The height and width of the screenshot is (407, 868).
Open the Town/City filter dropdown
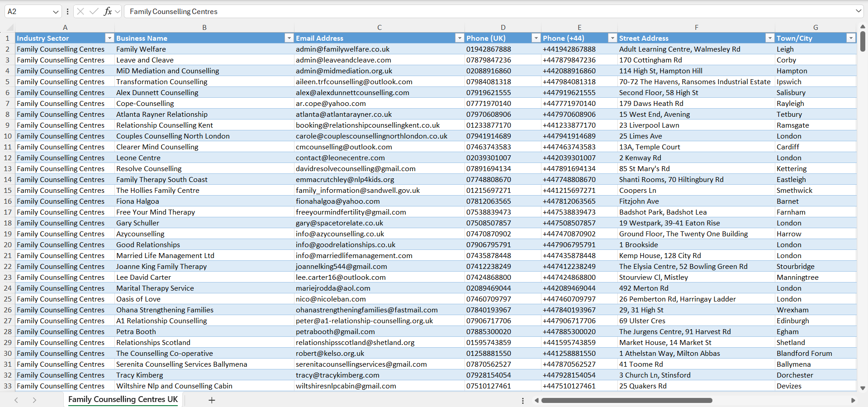click(850, 38)
